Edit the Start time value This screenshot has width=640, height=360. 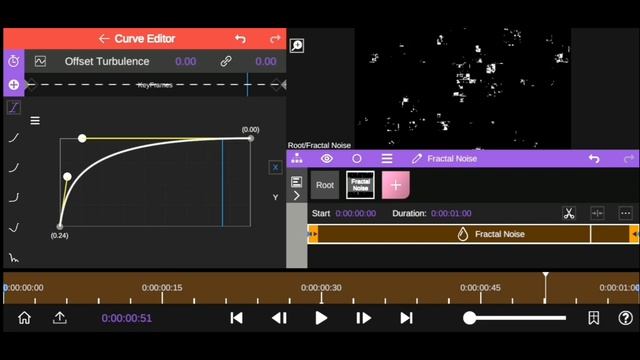click(x=356, y=213)
